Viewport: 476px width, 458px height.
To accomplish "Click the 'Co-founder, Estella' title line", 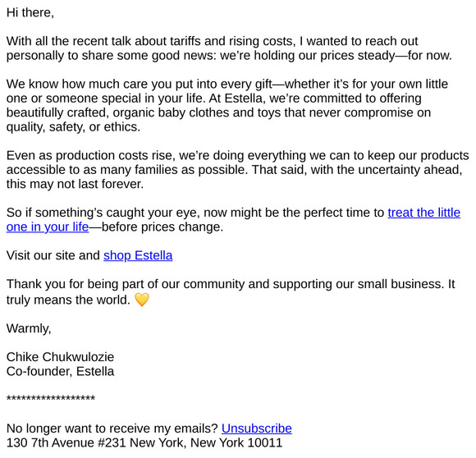I will click(60, 372).
